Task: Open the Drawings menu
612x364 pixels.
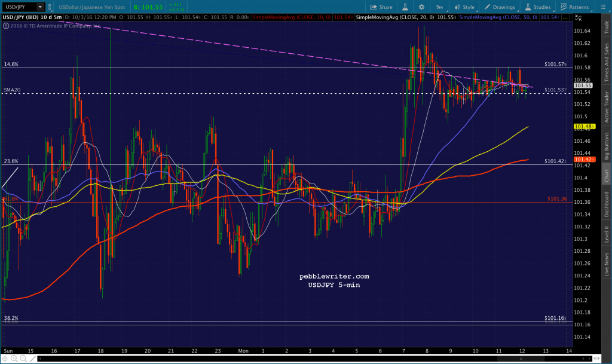Action: [x=500, y=7]
